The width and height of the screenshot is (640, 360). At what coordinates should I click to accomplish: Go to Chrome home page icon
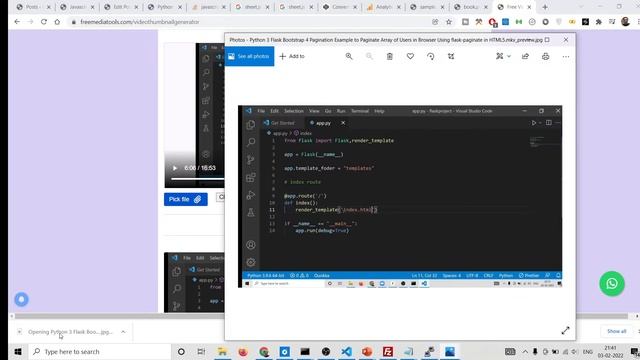pos(57,22)
